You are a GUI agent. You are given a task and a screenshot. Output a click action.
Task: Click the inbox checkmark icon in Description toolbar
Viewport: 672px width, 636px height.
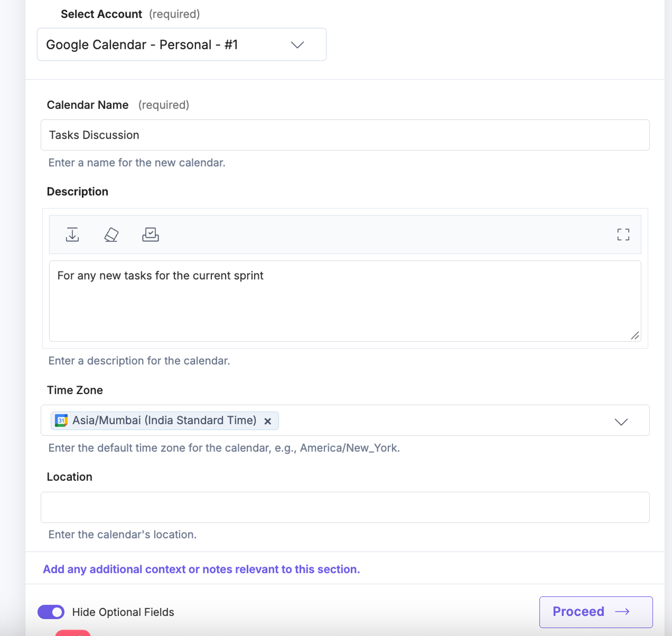click(x=150, y=234)
